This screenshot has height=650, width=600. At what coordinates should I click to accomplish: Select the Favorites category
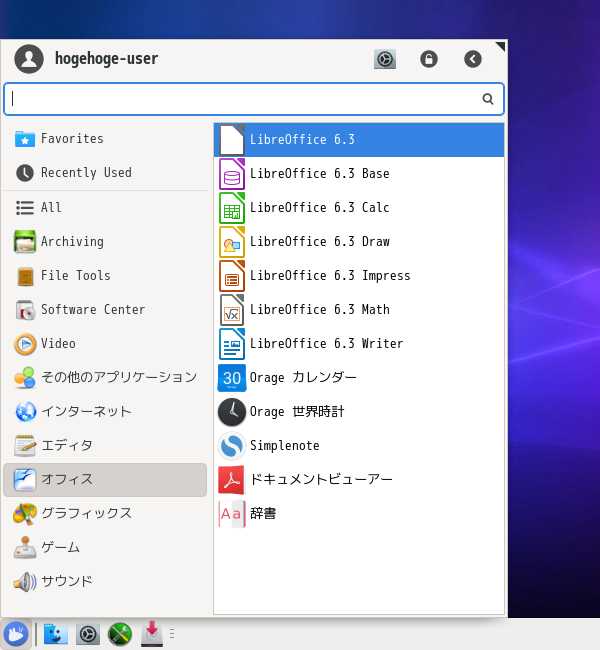[105, 139]
